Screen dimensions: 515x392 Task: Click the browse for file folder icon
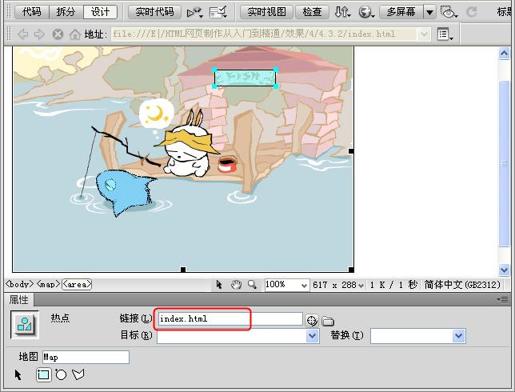328,321
